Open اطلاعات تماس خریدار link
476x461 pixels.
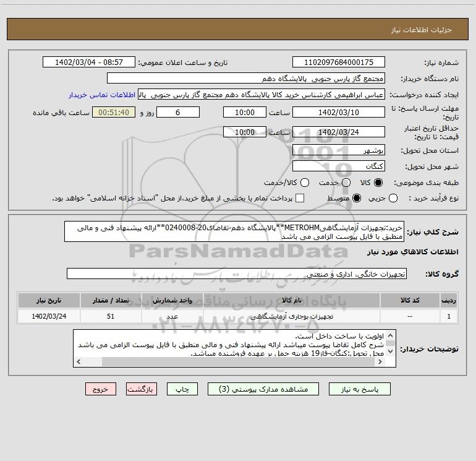[102, 95]
